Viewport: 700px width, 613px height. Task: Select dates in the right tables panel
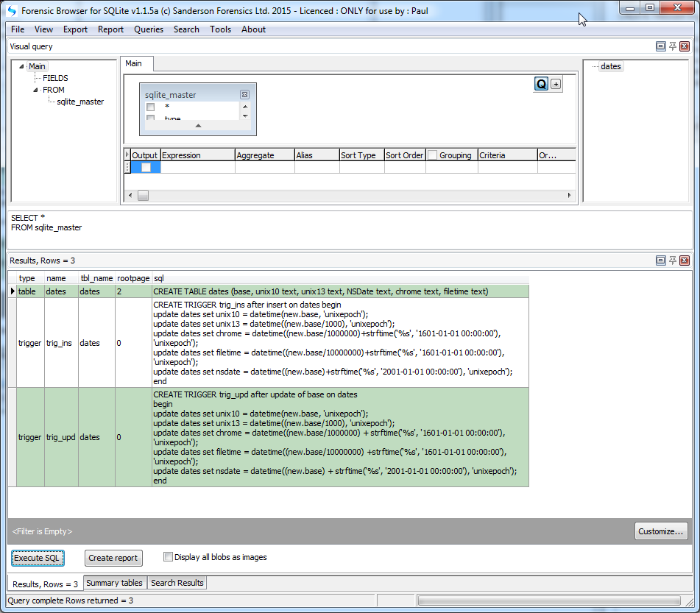pyautogui.click(x=610, y=65)
